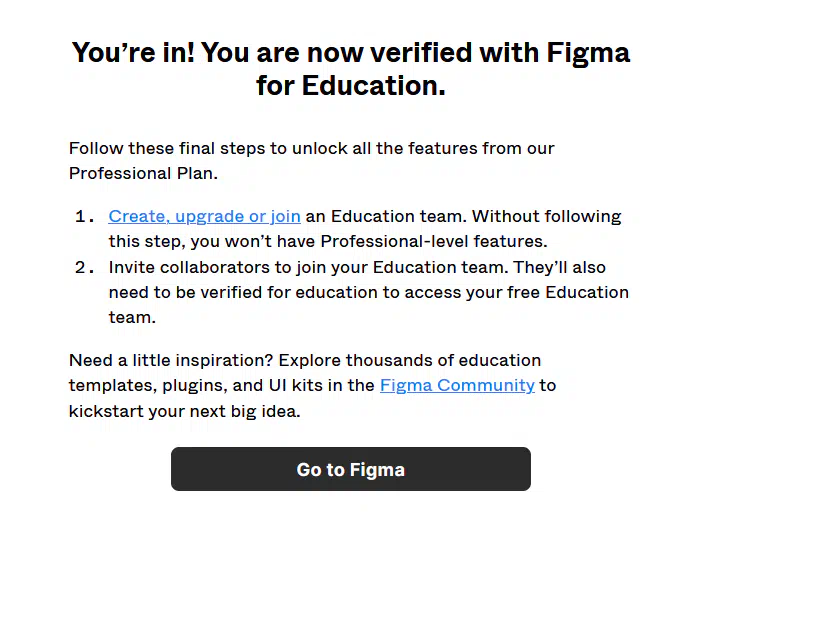Visit the Figma Community link

[457, 385]
